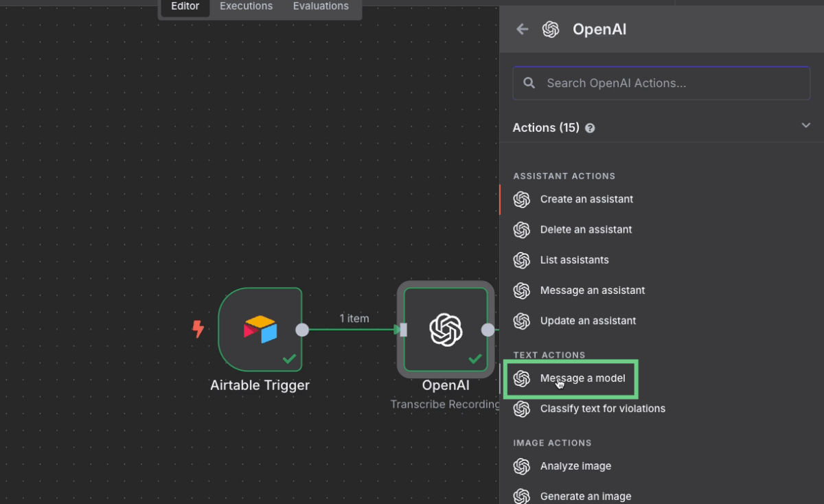Click the Transcribe Recording subtitle text
This screenshot has height=504, width=824.
(445, 404)
